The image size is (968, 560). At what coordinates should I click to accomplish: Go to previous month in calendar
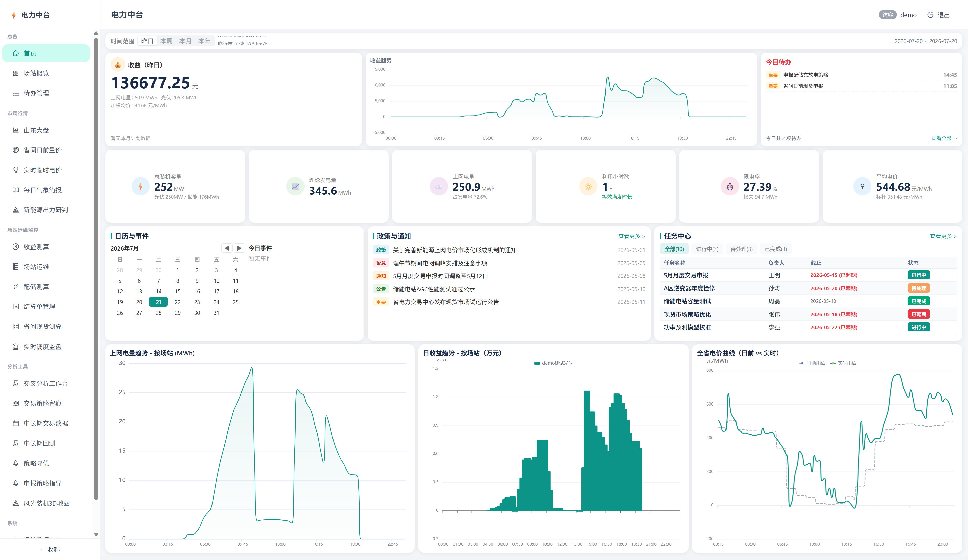click(227, 248)
